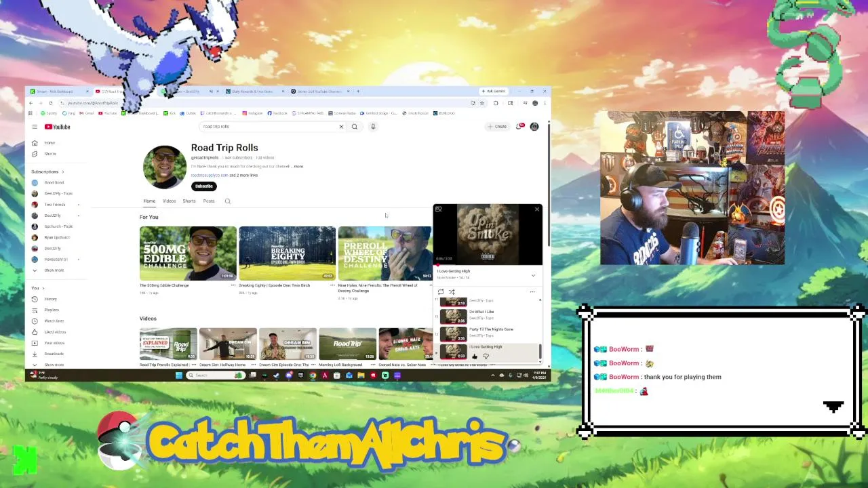Switch to the channel Videos tab
Screen dimensions: 868x488
[169, 201]
